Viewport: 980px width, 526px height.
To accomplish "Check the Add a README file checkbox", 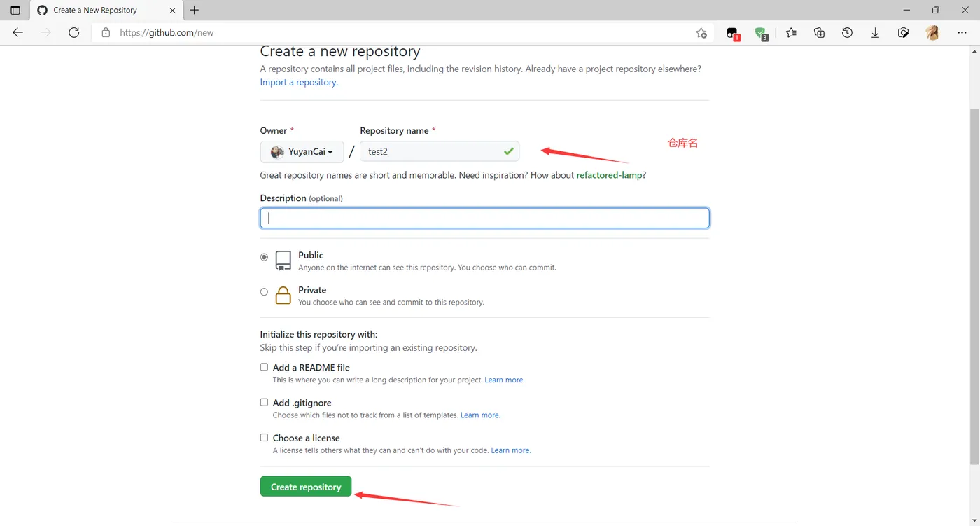I will 264,367.
